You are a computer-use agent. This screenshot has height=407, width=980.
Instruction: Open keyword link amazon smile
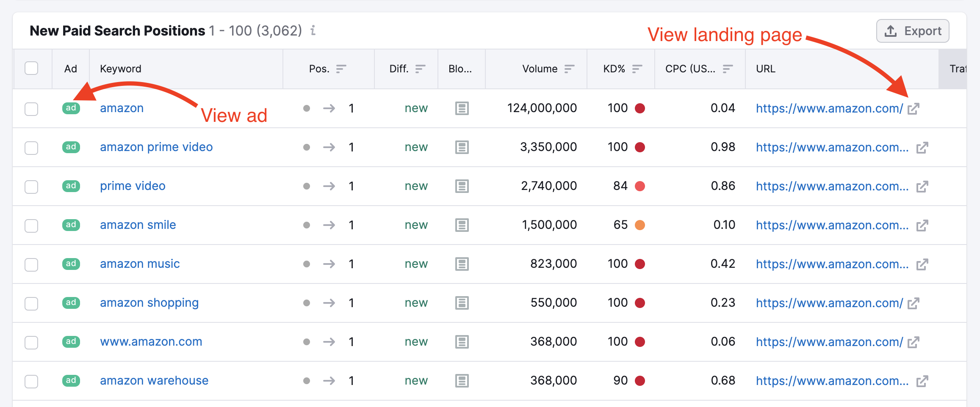[138, 225]
